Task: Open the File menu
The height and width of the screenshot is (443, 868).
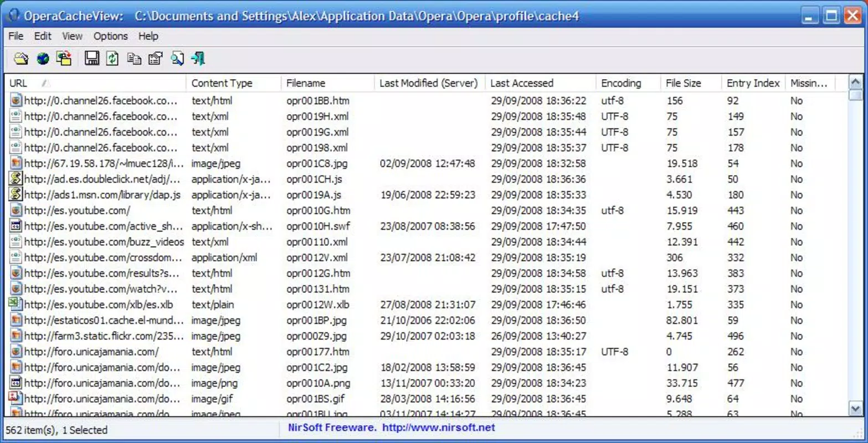Action: coord(16,36)
